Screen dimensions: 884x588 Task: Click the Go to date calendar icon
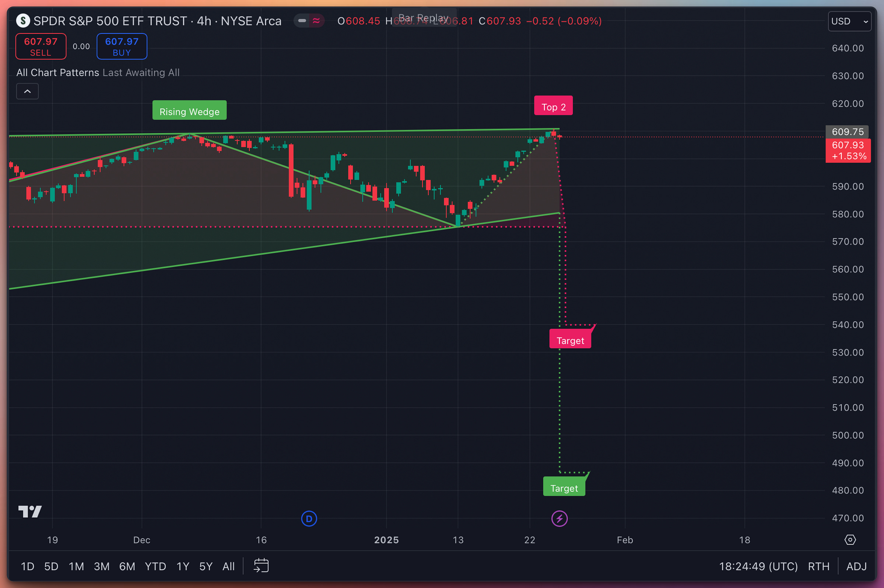coord(261,566)
